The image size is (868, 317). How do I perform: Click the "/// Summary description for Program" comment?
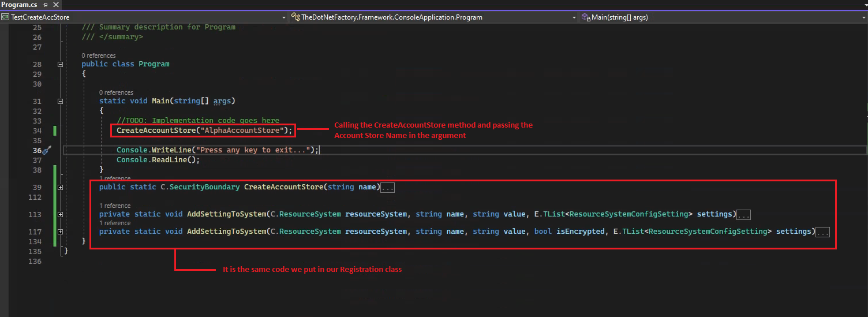point(159,27)
